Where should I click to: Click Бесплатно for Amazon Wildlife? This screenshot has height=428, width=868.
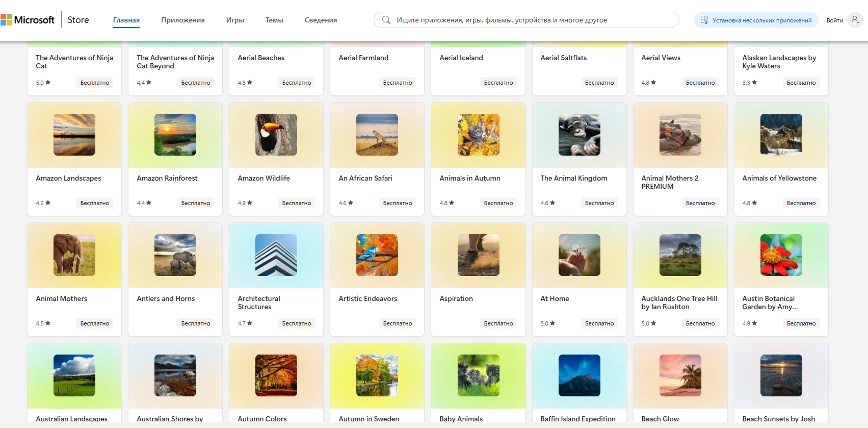tap(297, 203)
